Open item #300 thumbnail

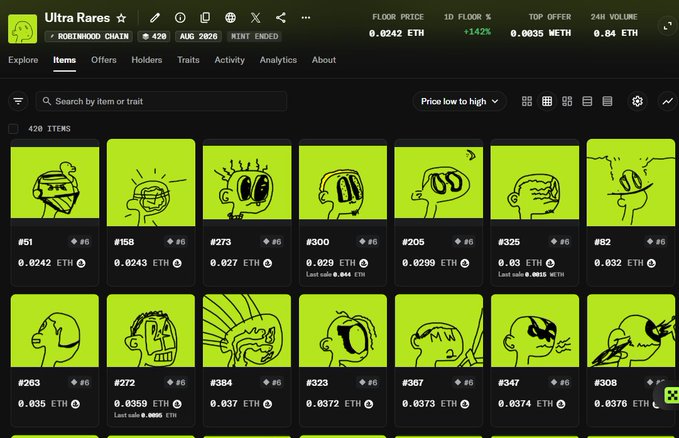coord(343,182)
